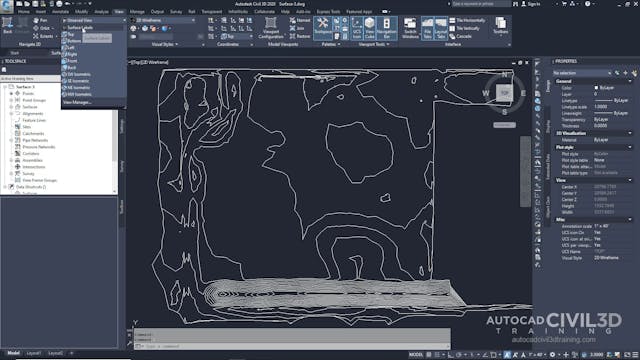640x360 pixels.
Task: Choose Left view from the view list
Action: pos(69,48)
